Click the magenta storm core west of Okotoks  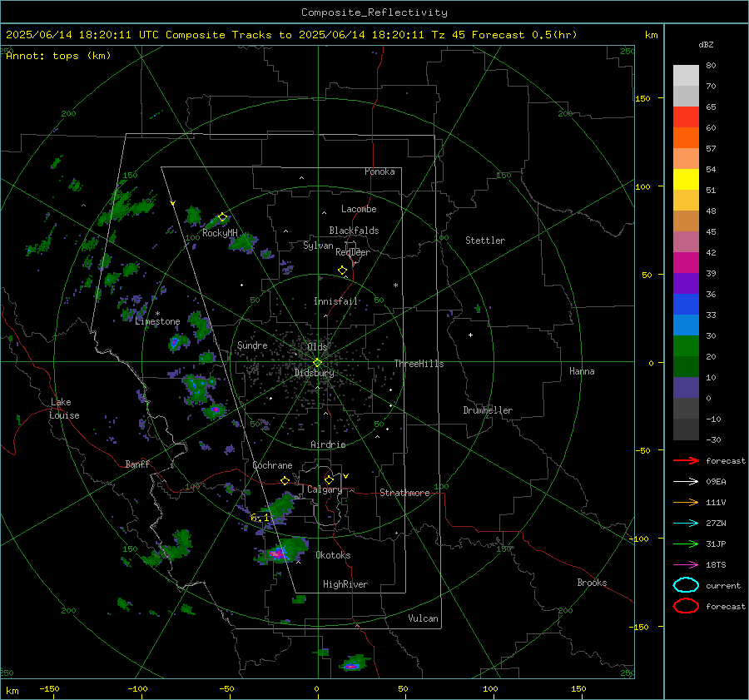coord(277,554)
